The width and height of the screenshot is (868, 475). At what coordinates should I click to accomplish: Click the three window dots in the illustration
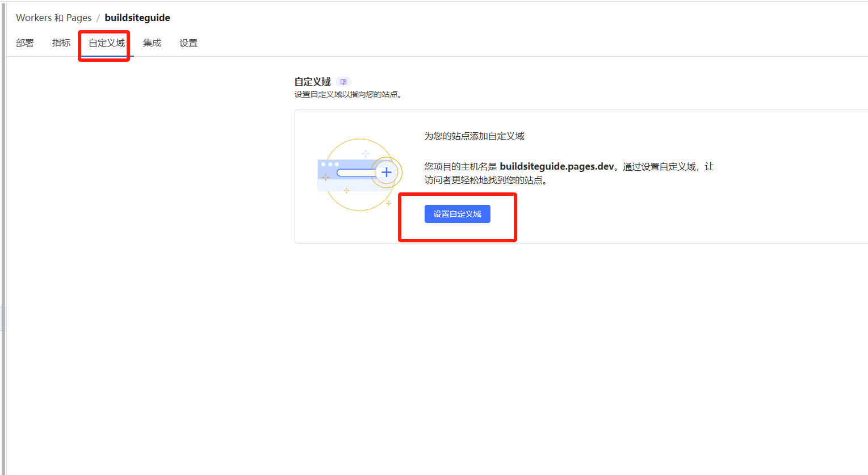coord(330,164)
